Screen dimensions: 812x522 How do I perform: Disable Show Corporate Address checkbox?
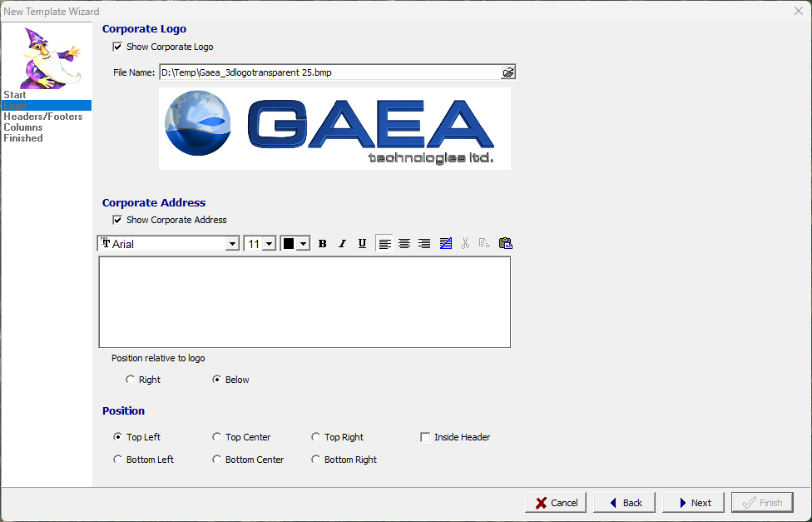pos(117,220)
